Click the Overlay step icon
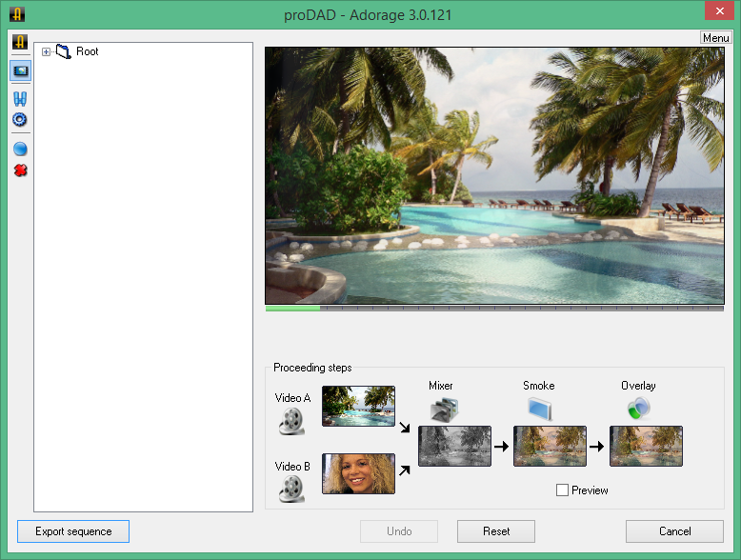Image resolution: width=741 pixels, height=560 pixels. pos(638,409)
